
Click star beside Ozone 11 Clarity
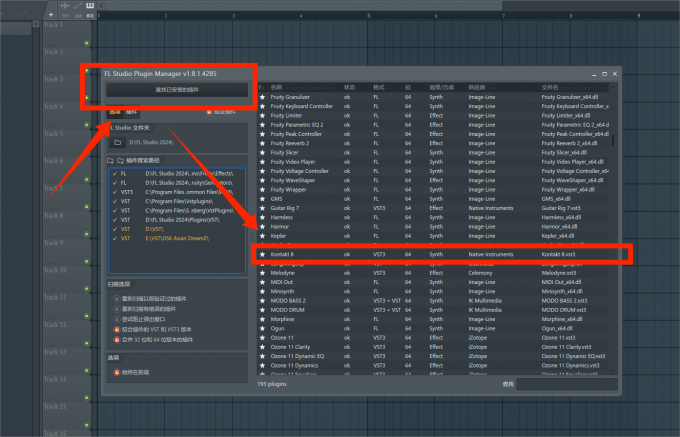(262, 347)
